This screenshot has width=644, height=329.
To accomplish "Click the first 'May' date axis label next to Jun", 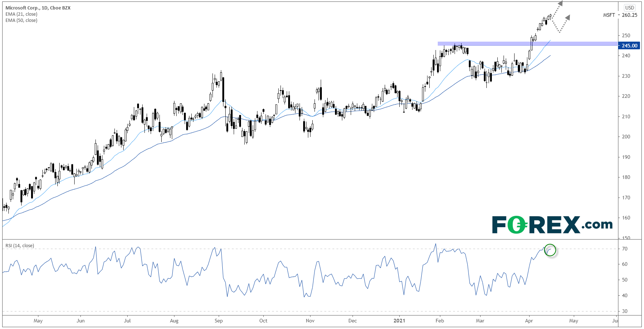I will pos(38,321).
